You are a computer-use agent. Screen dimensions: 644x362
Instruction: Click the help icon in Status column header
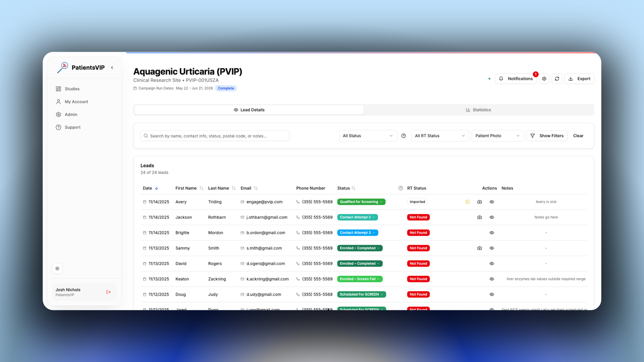click(400, 188)
